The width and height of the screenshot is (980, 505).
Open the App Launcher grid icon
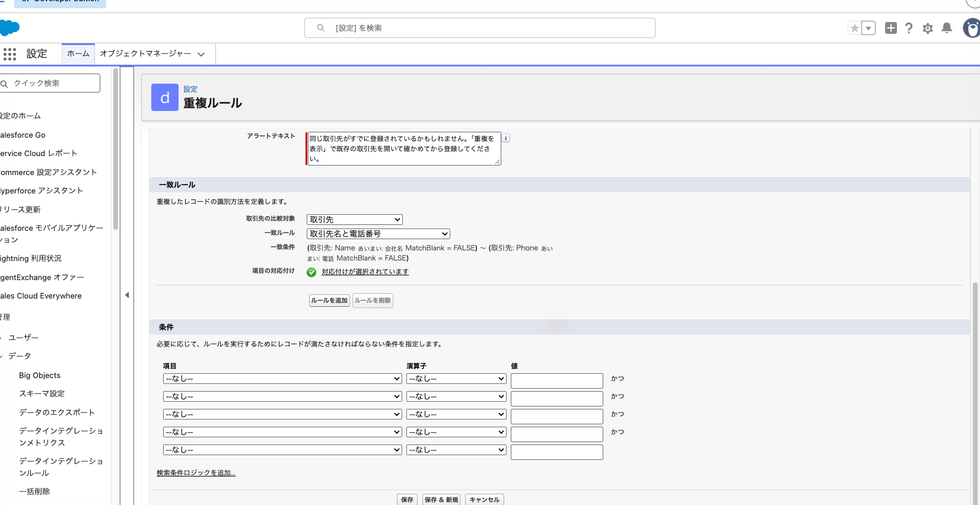(x=9, y=54)
